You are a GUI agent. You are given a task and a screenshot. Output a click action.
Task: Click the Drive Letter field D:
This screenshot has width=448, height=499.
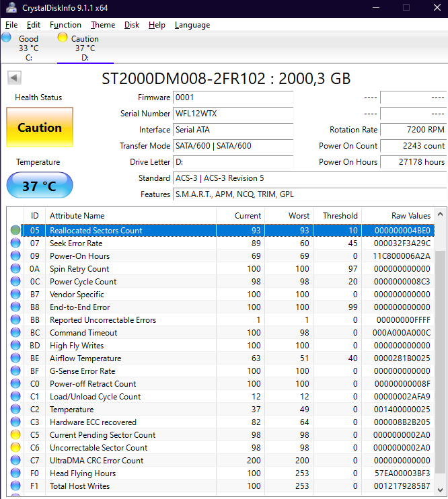coord(233,162)
